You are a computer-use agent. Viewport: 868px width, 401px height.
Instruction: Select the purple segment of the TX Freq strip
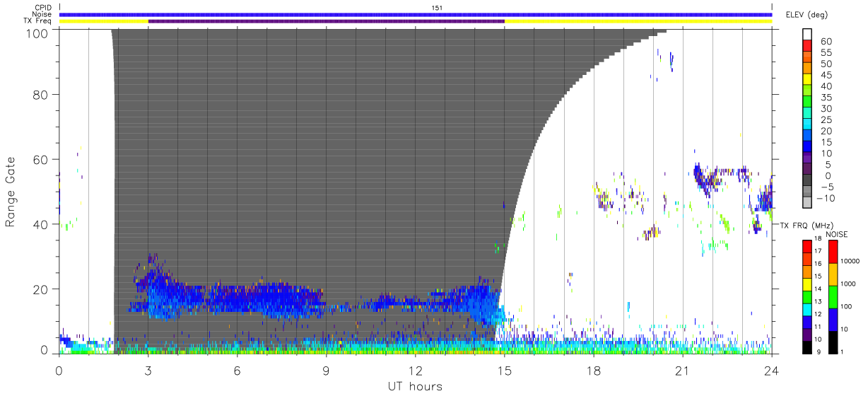(327, 21)
